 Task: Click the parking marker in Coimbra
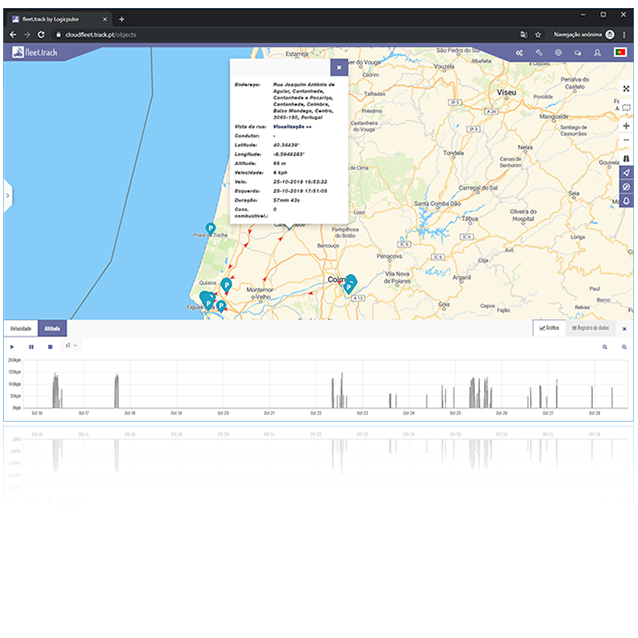click(x=349, y=285)
